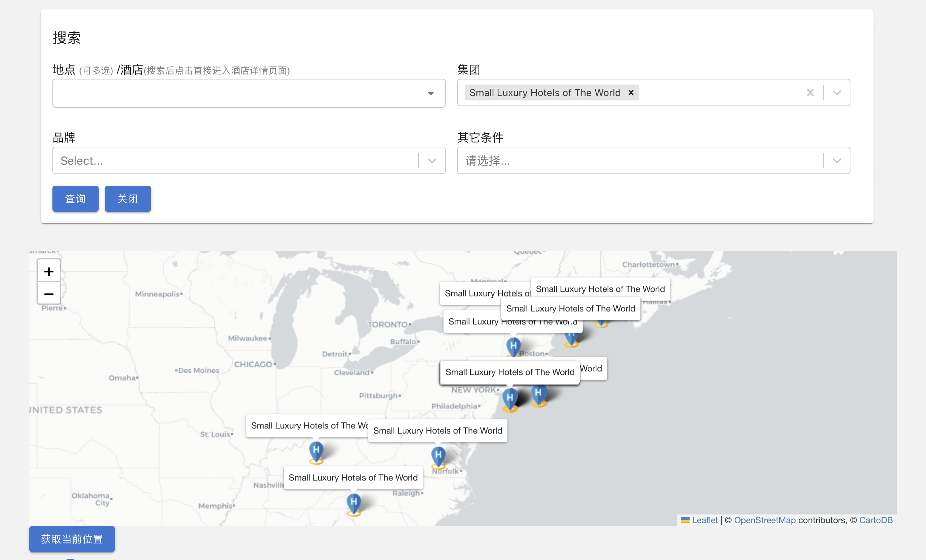The image size is (926, 560).
Task: Click the location/hotel search input field
Action: click(x=237, y=93)
